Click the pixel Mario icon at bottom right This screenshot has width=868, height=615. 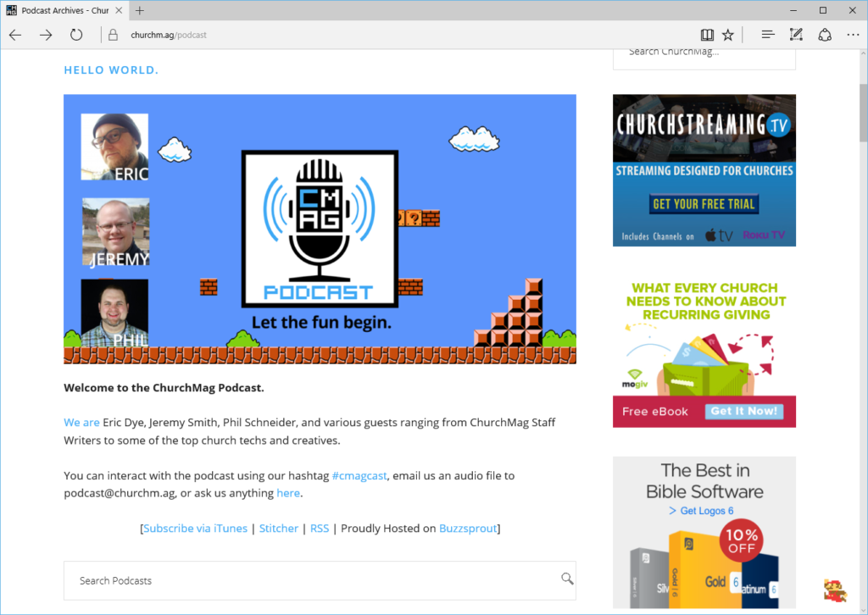(834, 590)
